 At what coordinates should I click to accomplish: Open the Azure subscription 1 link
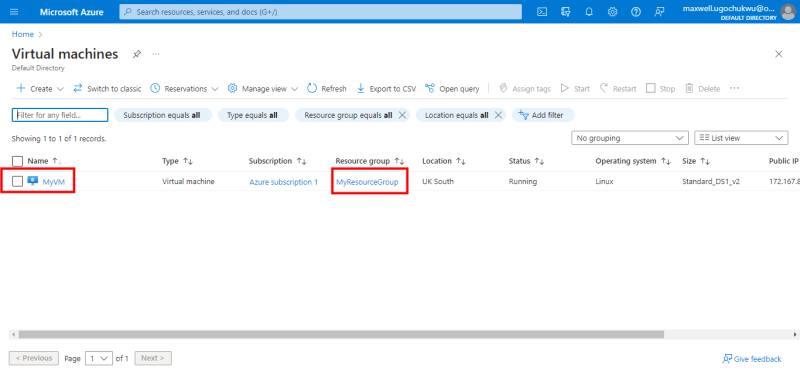[x=284, y=182]
